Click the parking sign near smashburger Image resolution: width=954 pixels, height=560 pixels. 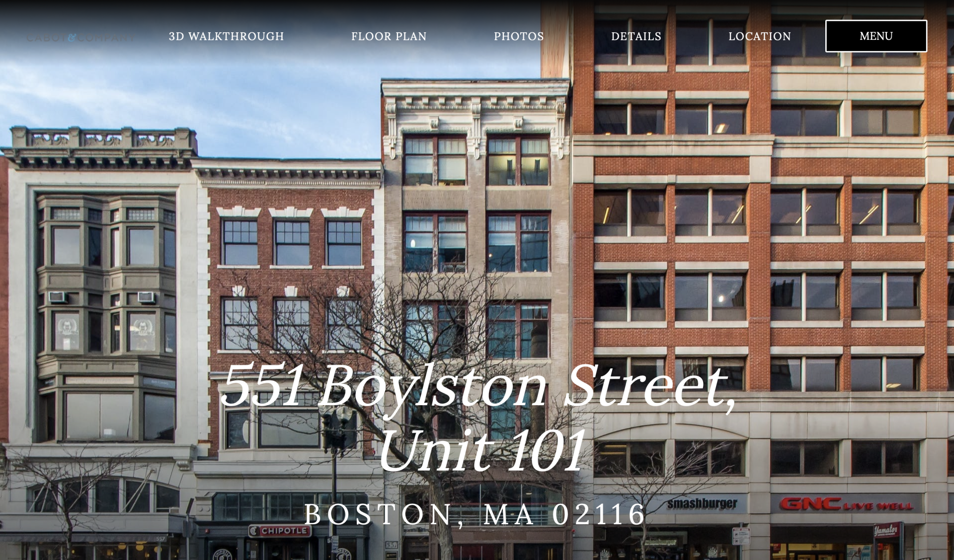pyautogui.click(x=740, y=537)
